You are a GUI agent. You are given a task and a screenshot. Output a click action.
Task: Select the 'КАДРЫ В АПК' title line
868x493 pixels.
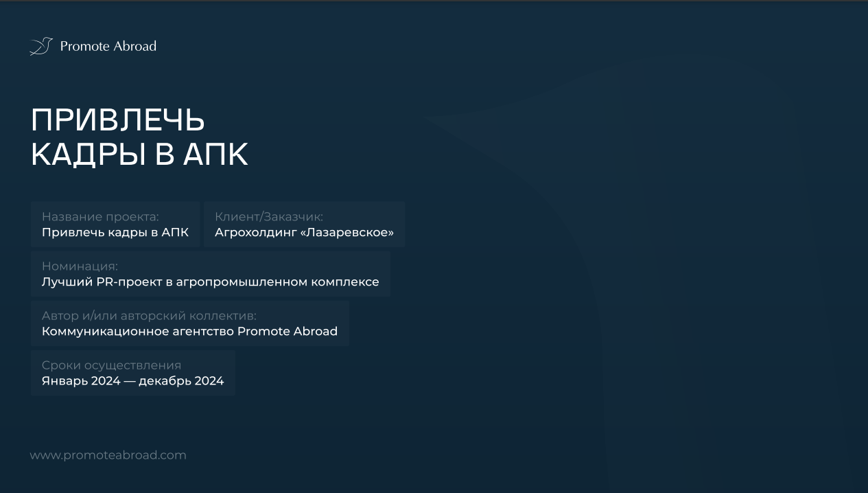139,154
